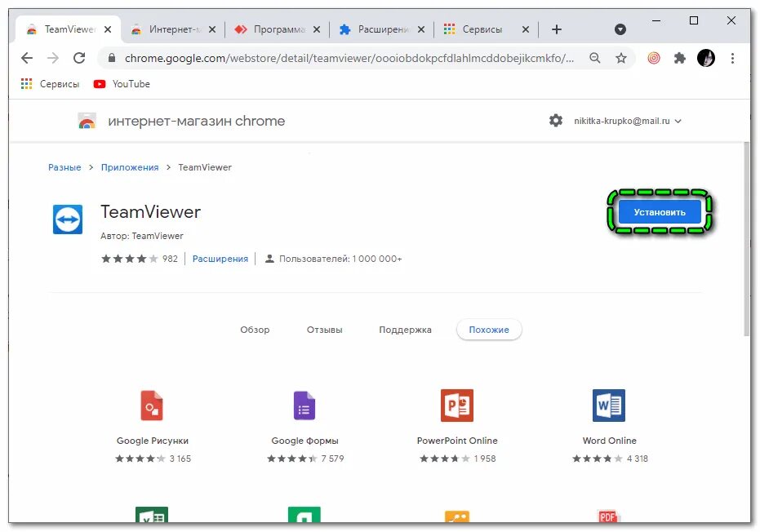Open the Google Формы app icon

pos(304,406)
